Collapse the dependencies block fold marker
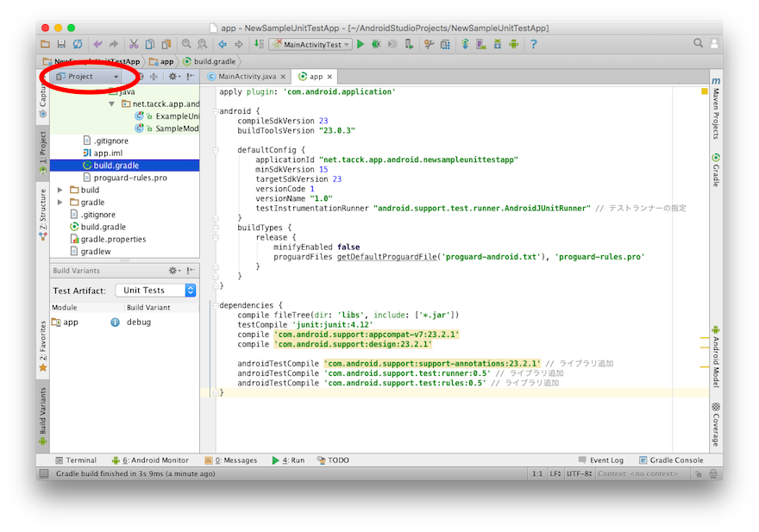759x532 pixels. [216, 305]
